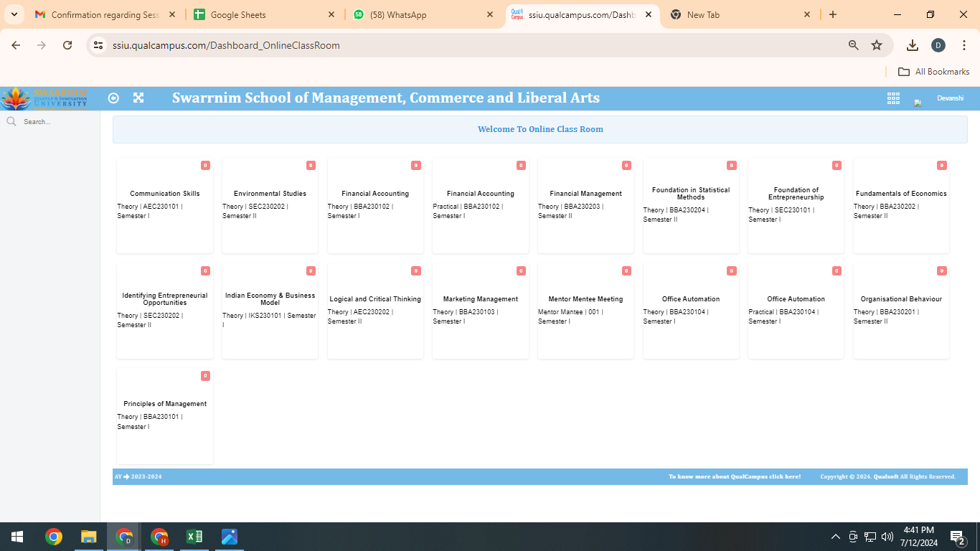
Task: Open the Chrome three-dot menu
Action: tap(964, 45)
